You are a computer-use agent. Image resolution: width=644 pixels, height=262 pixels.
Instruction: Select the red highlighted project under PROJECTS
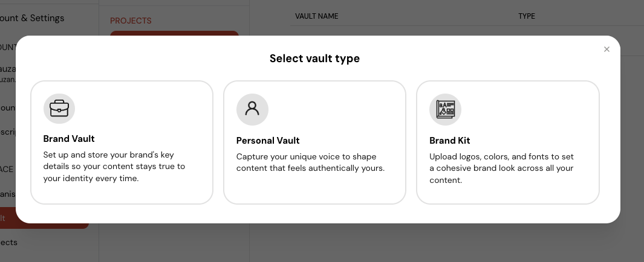point(174,33)
